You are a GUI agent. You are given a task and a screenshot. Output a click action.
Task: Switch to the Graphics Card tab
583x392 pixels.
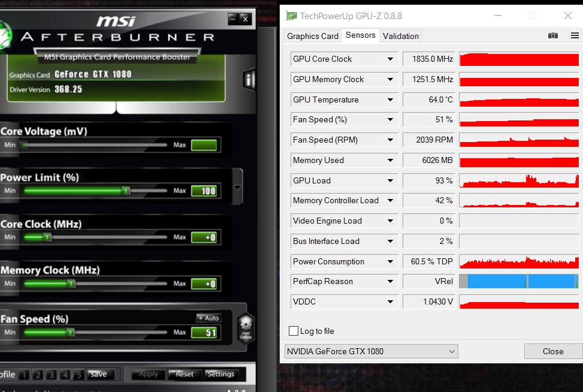tap(313, 36)
